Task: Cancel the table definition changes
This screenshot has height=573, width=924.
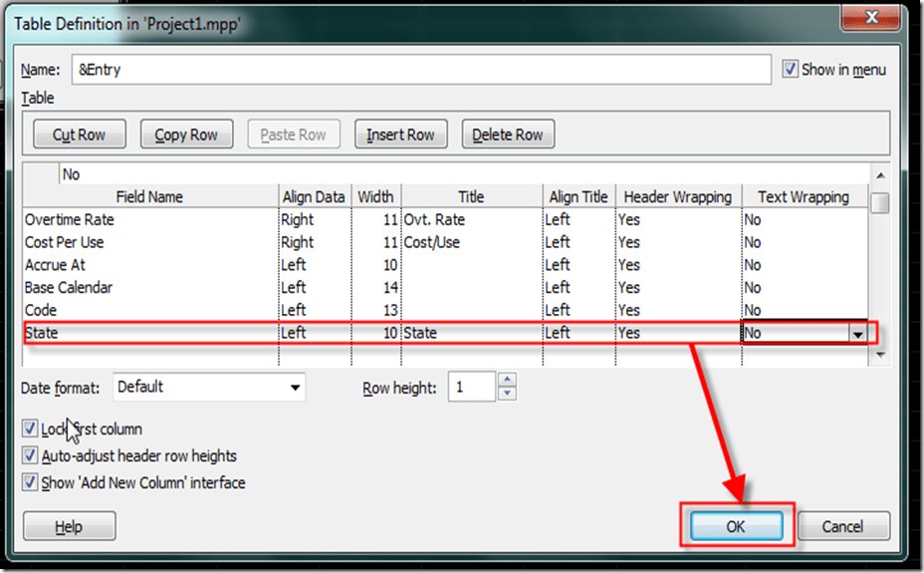Action: point(843,526)
